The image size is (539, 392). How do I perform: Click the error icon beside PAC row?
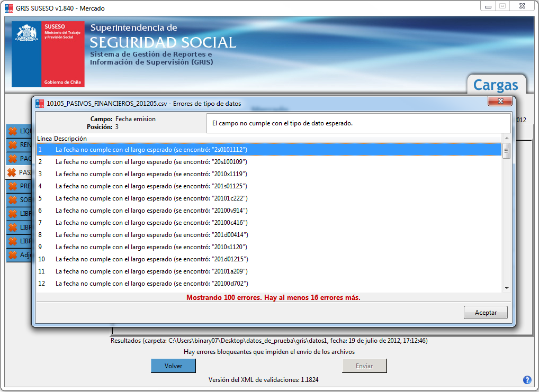[x=13, y=158]
